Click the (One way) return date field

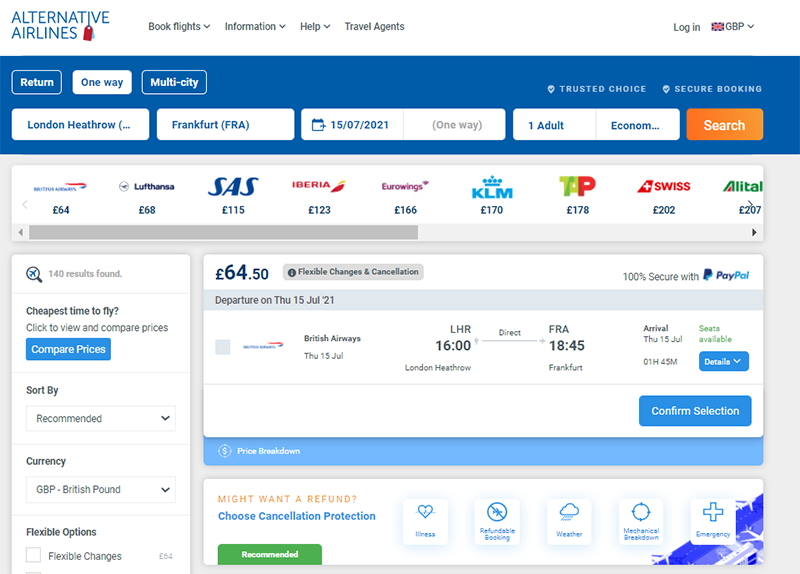click(455, 124)
